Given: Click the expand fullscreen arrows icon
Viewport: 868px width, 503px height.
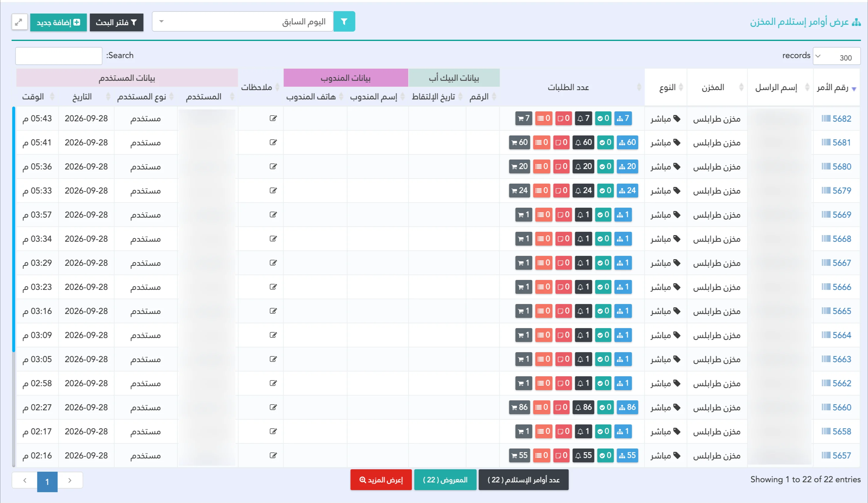Looking at the screenshot, I should point(19,22).
